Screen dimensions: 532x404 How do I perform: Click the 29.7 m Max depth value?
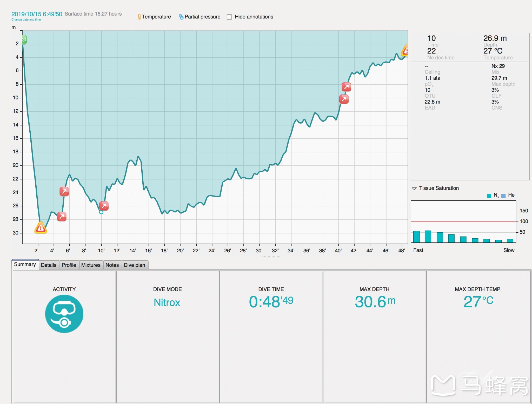click(x=499, y=78)
